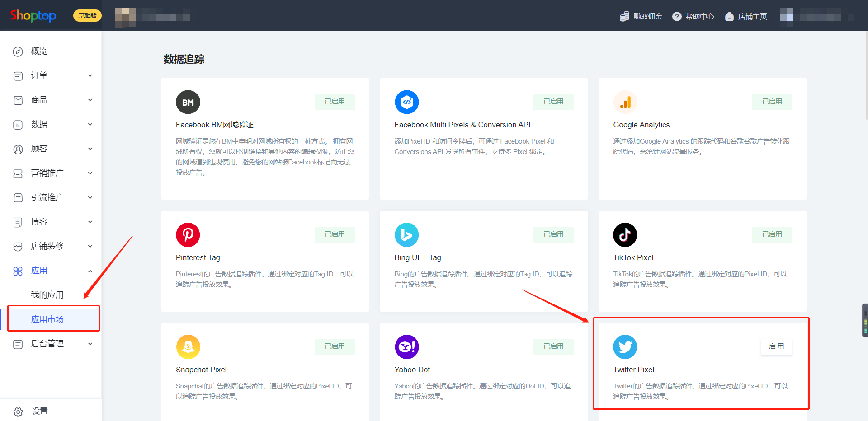Click the TikTok logo icon
The width and height of the screenshot is (868, 421).
pos(625,235)
